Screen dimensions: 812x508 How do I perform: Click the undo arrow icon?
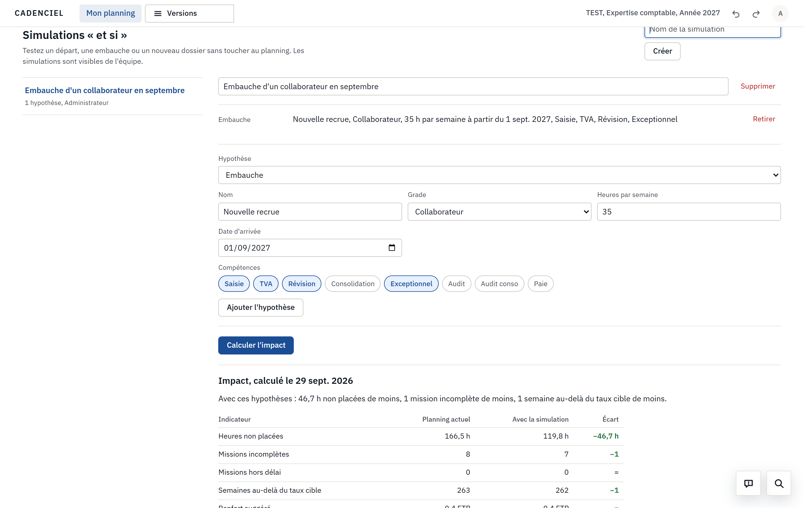click(x=736, y=14)
